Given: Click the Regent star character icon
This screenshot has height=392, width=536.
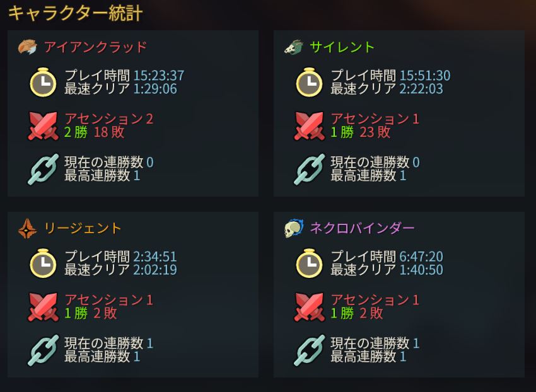Looking at the screenshot, I should click(x=27, y=229).
